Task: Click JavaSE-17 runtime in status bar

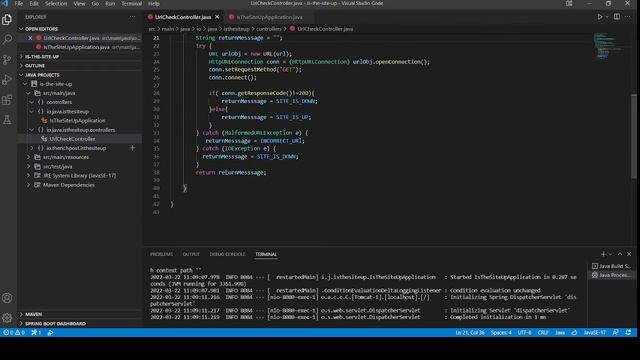Action: (x=595, y=333)
